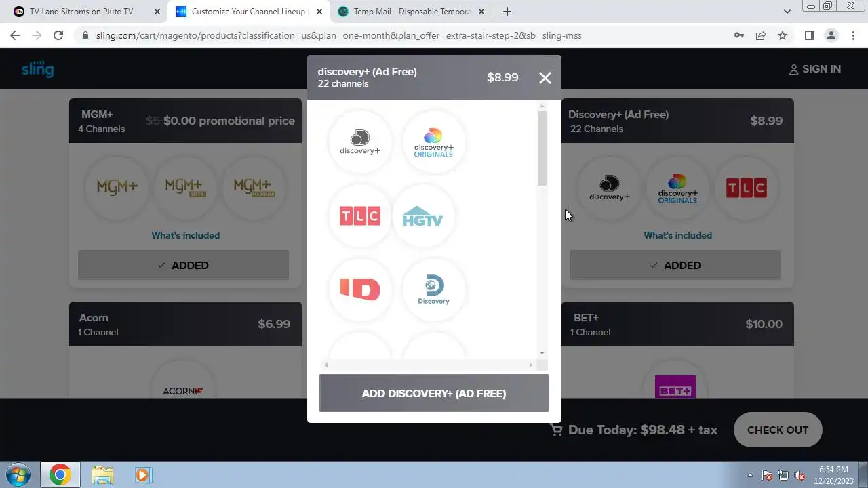Switch to Temp Mail browser tab
868x488 pixels.
click(412, 12)
